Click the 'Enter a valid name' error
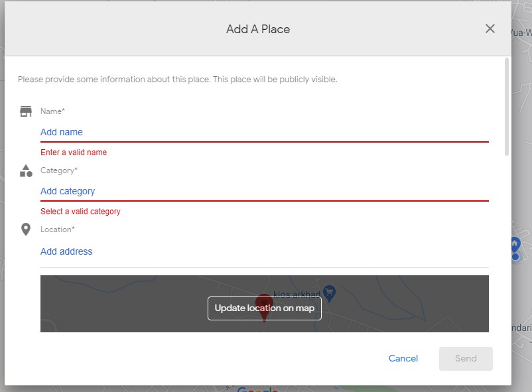Image resolution: width=532 pixels, height=392 pixels. pyautogui.click(x=74, y=153)
